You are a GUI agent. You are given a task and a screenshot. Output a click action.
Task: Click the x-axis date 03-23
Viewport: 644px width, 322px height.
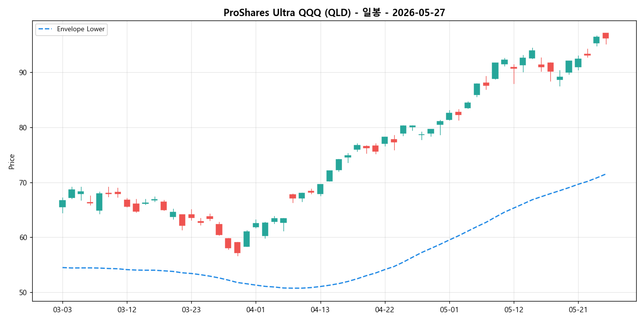[191, 310]
